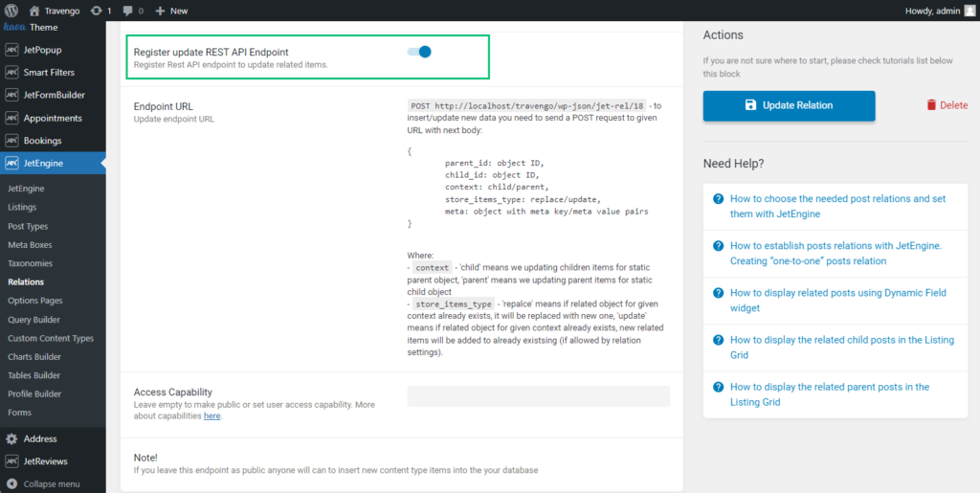Screen dimensions: 980x493
Task: Open 'related parent posts in the Listing Grid' tutorial
Action: 830,394
